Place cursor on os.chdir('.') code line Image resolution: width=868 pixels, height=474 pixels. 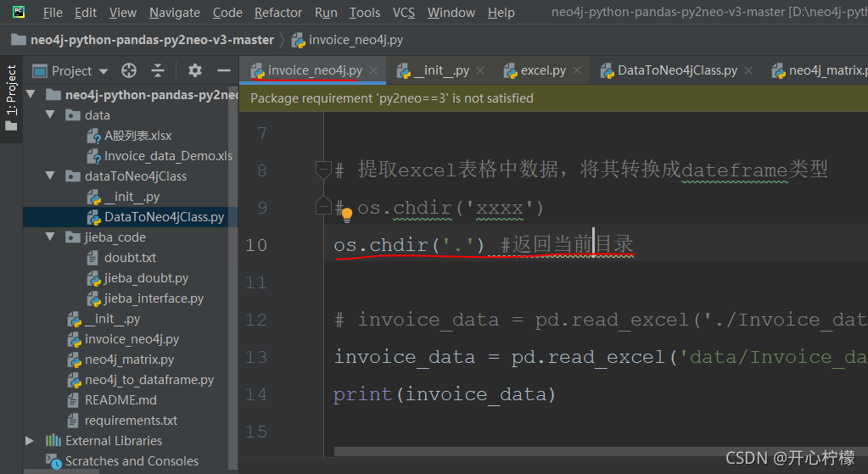[409, 244]
